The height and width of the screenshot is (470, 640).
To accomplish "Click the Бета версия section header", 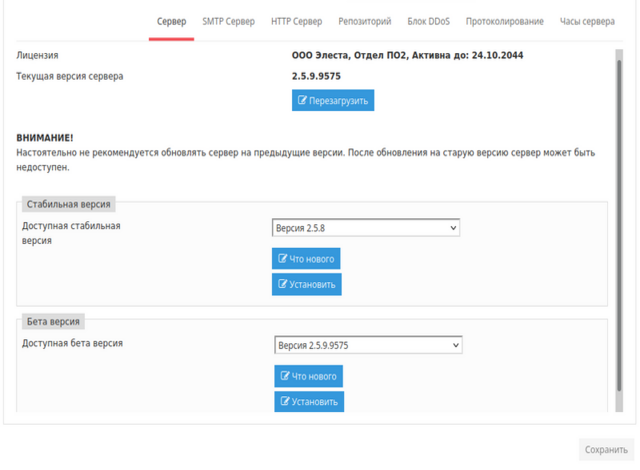I will click(55, 321).
